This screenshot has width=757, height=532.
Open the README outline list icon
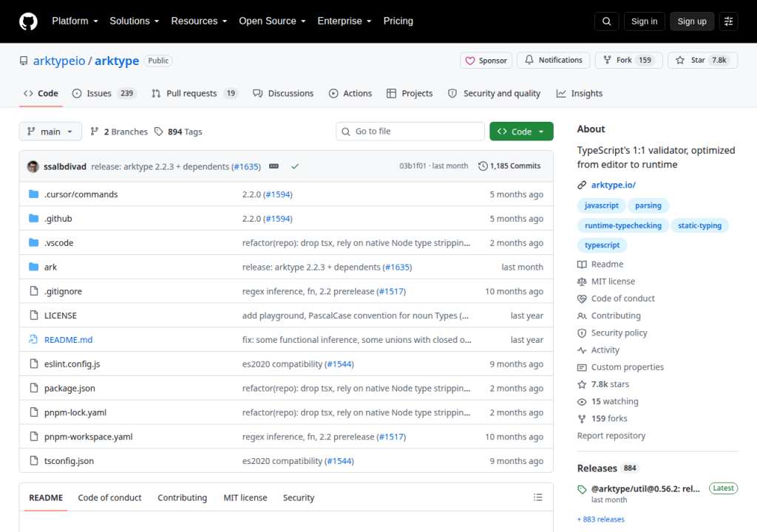point(538,497)
